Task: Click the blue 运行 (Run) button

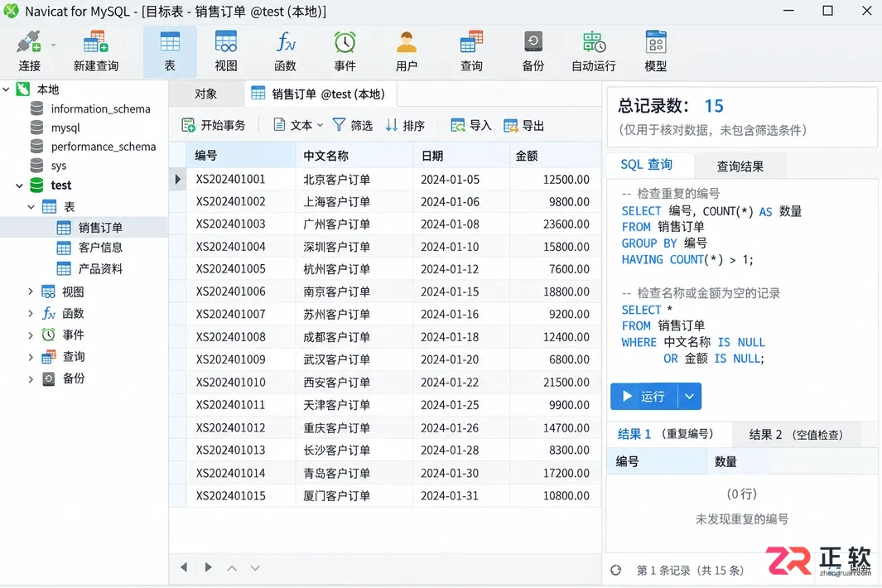Action: point(644,397)
